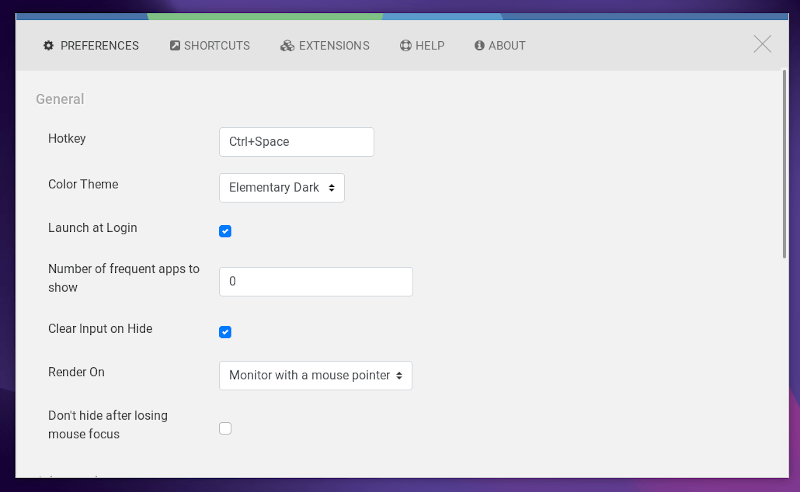Click the Help lifebuoy icon

[406, 46]
